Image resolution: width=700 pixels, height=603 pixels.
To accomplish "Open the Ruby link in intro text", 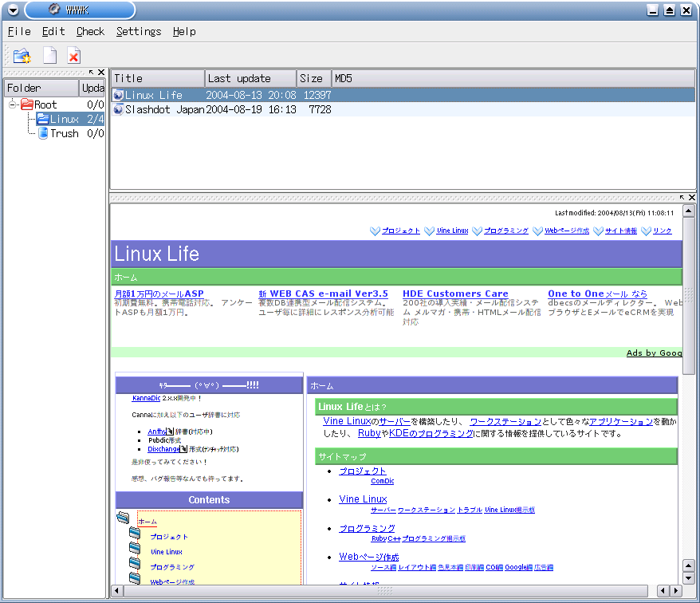I will (x=369, y=433).
